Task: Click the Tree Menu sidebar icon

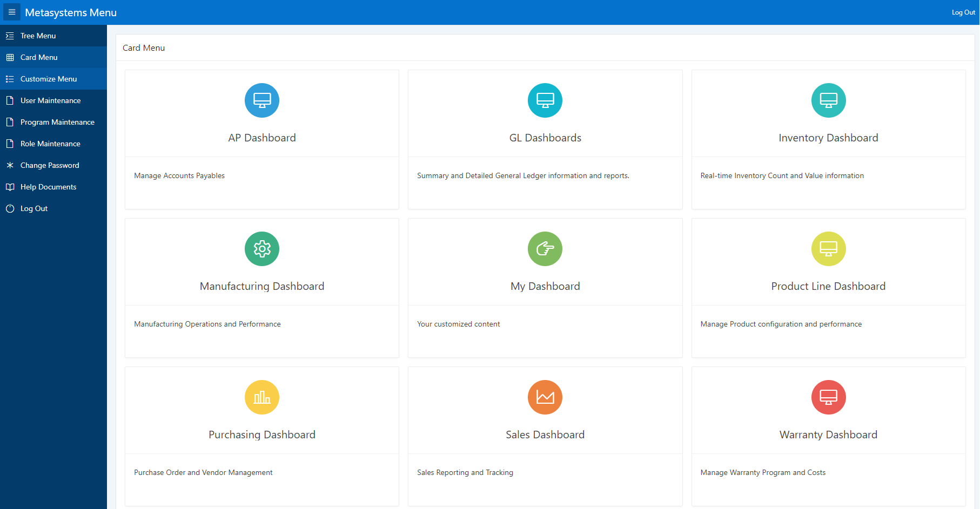Action: click(x=10, y=36)
